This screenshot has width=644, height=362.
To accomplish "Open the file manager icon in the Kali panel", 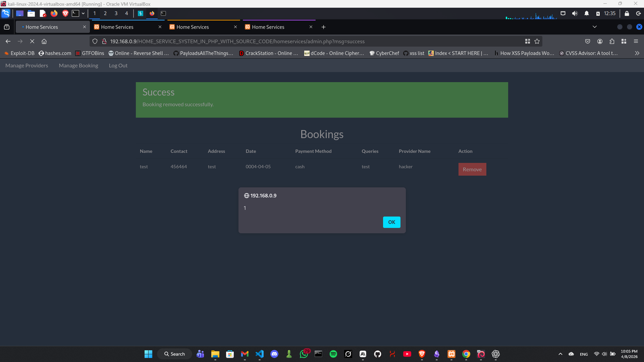I will [x=31, y=13].
